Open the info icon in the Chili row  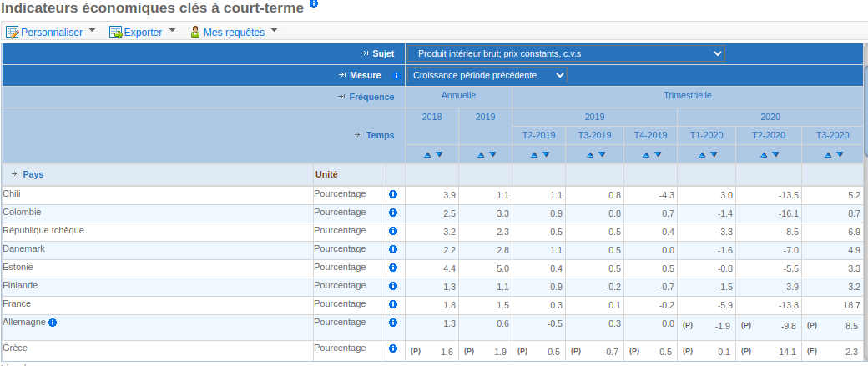click(393, 194)
